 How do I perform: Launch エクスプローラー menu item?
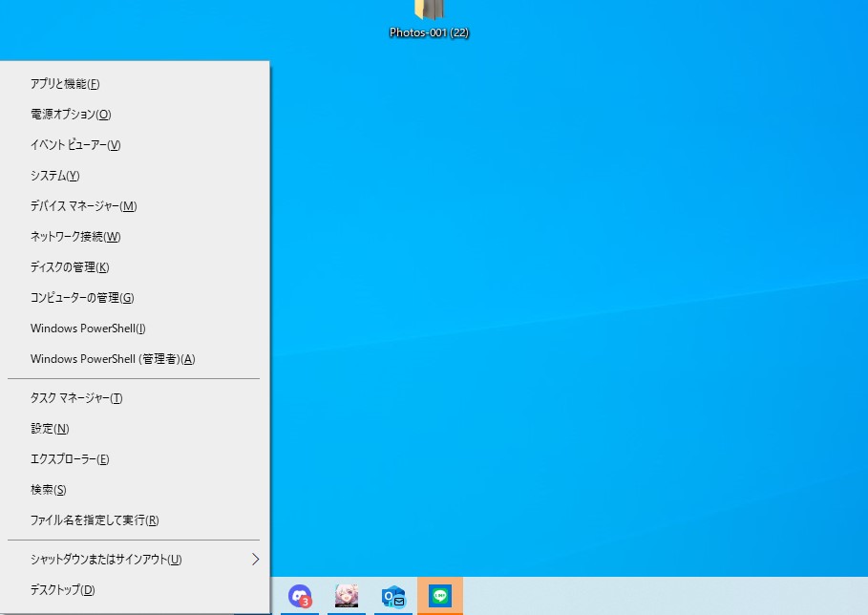70,459
